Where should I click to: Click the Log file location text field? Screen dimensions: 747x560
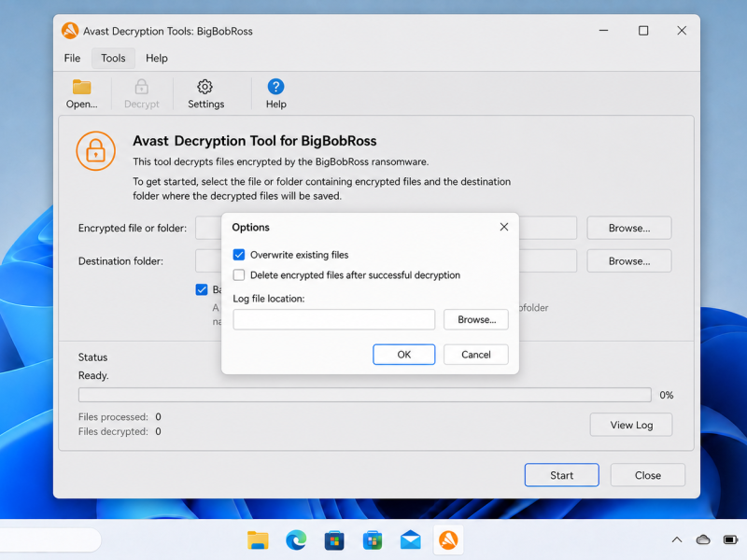[334, 319]
